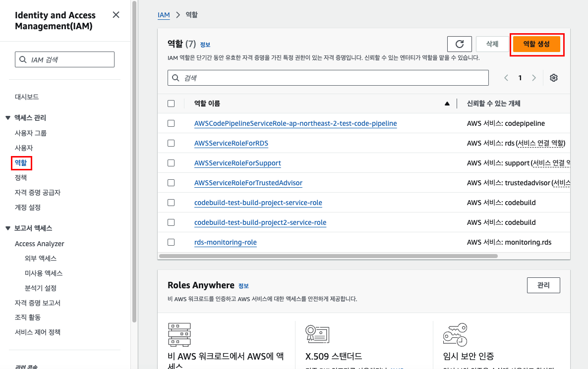Screen dimensions: 588x369
Task: Click the 삭제 button
Action: click(x=492, y=44)
